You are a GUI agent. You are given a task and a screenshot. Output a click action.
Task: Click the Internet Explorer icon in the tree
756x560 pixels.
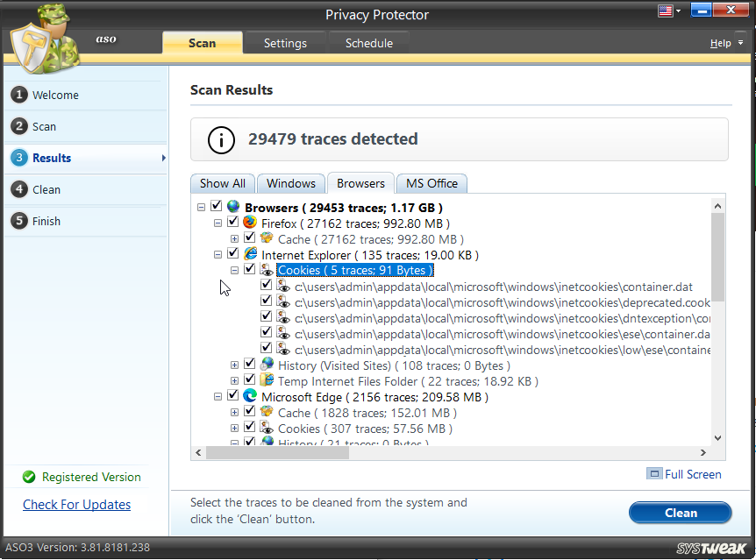coord(250,254)
